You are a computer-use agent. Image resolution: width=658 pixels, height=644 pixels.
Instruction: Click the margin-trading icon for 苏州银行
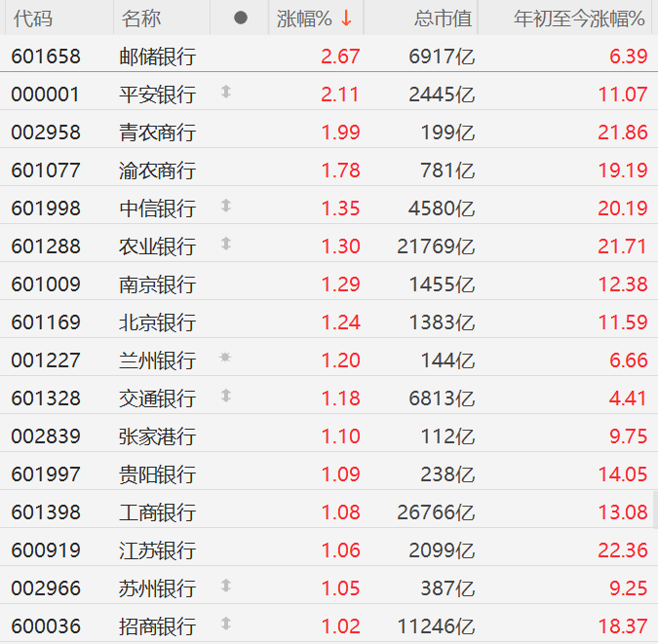coord(226,586)
